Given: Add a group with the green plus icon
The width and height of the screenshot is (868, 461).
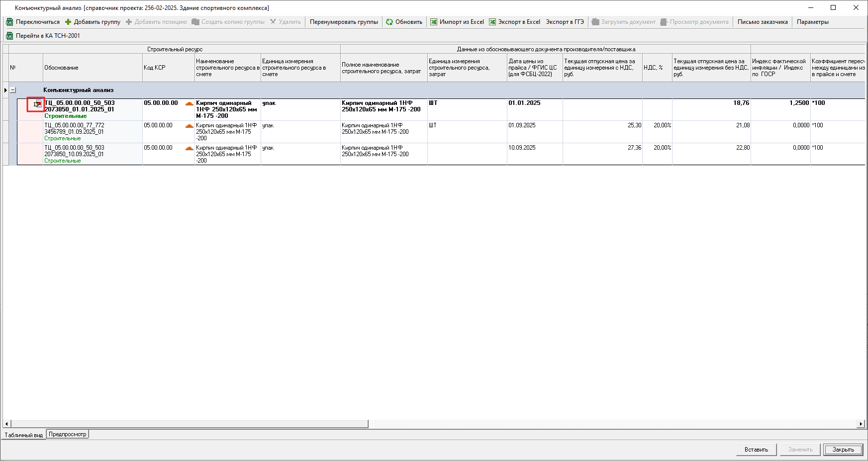Looking at the screenshot, I should pyautogui.click(x=68, y=22).
